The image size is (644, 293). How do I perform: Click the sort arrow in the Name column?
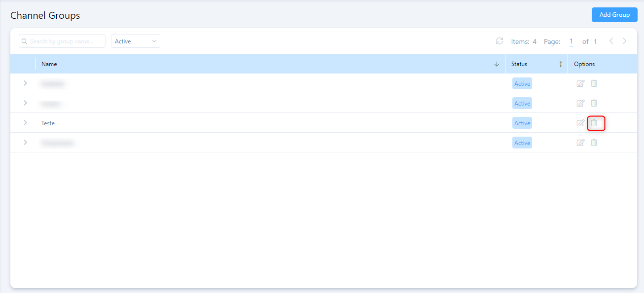point(496,64)
